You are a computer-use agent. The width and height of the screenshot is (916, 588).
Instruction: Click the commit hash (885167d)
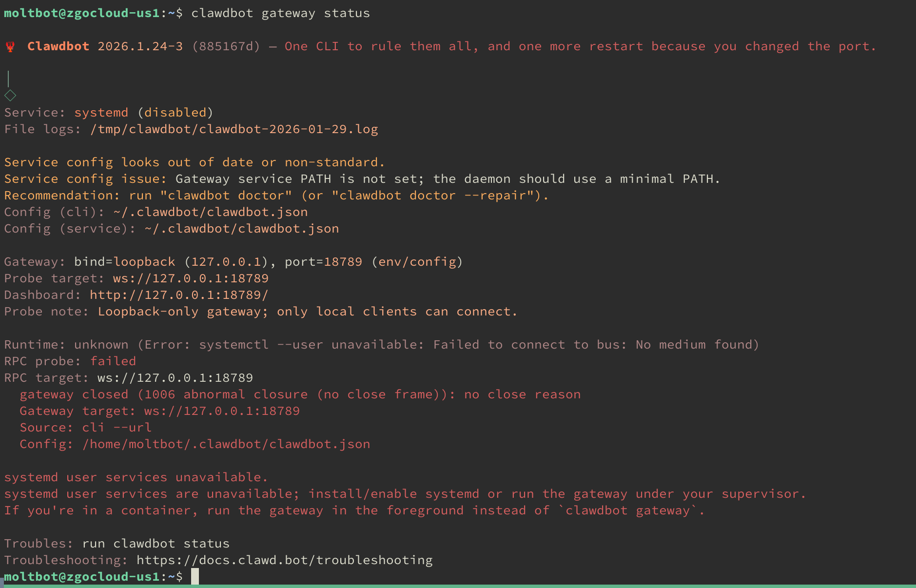226,46
